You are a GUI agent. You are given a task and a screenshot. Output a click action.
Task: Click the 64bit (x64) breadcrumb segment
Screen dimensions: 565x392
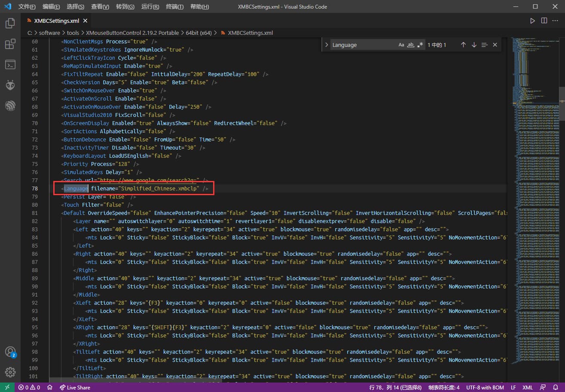point(199,33)
